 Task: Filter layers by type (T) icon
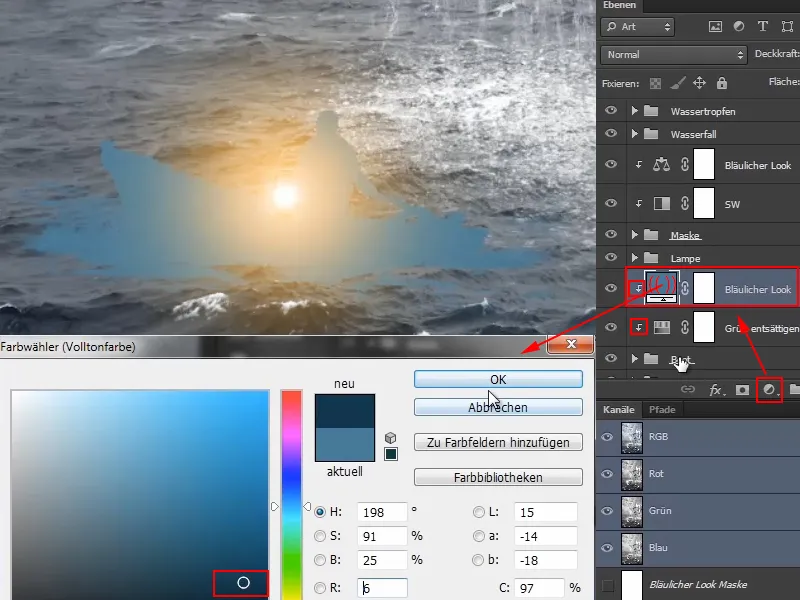(x=763, y=27)
